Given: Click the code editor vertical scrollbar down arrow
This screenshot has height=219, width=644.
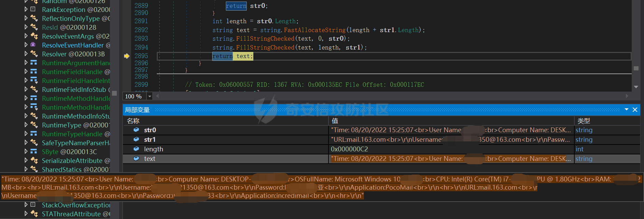Looking at the screenshot, I should click(x=636, y=87).
